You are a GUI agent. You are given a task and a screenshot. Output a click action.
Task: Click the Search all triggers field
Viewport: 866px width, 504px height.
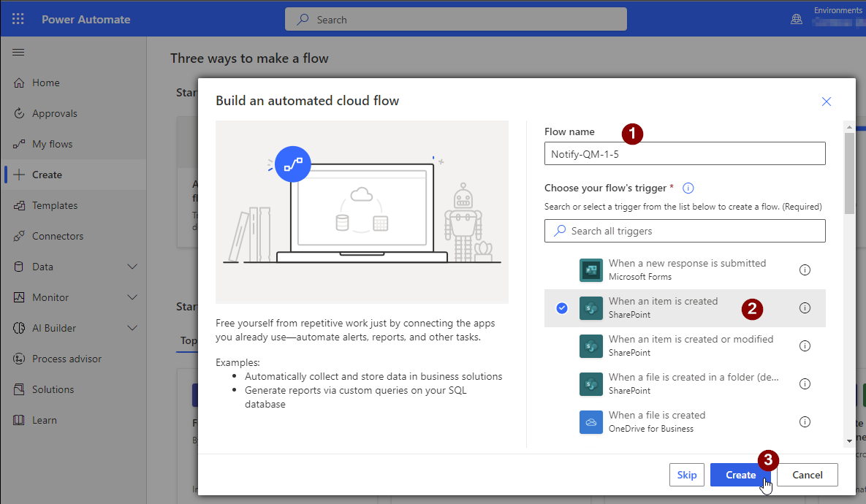685,231
